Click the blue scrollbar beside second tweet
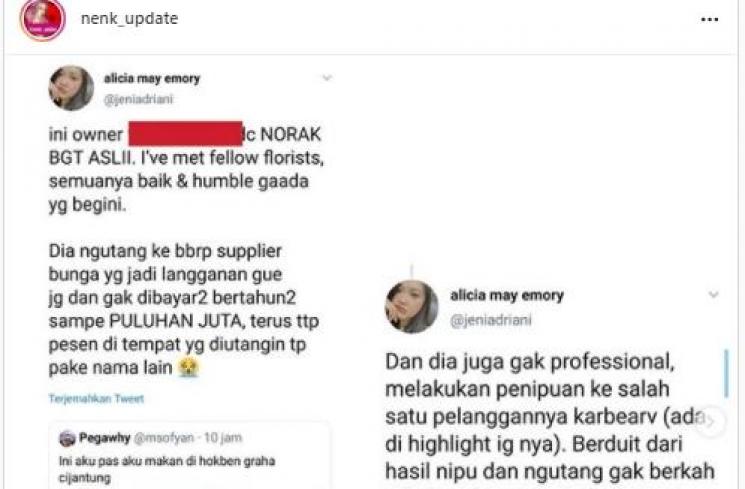Screen dimensions: 745x489 pos(726,374)
